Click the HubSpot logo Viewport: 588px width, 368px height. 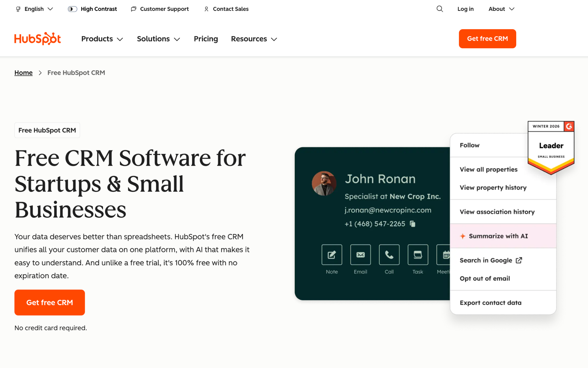(x=38, y=39)
